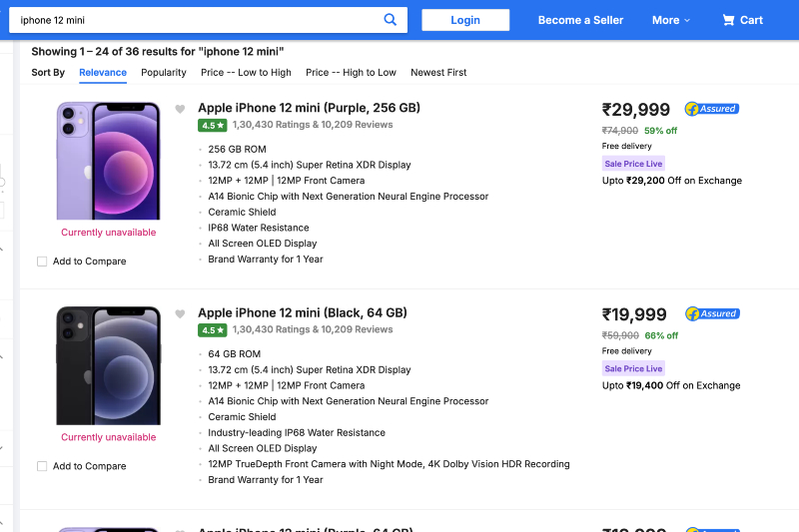The height and width of the screenshot is (532, 799).
Task: Click the Login button
Action: [465, 20]
